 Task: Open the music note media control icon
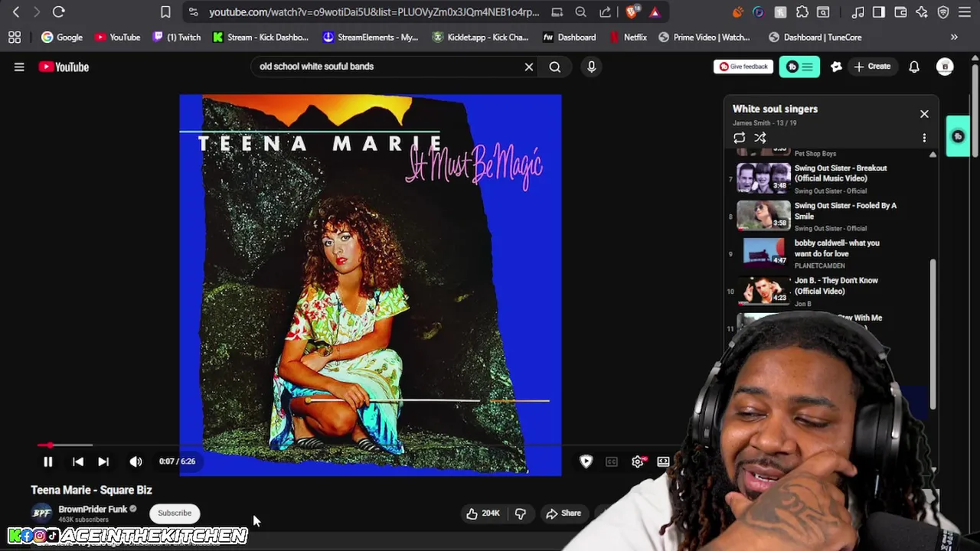point(858,12)
